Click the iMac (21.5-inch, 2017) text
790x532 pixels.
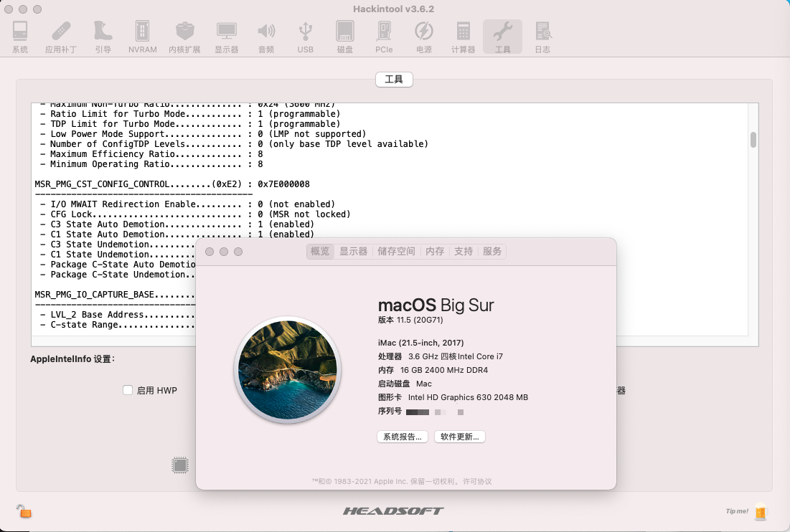click(x=420, y=343)
